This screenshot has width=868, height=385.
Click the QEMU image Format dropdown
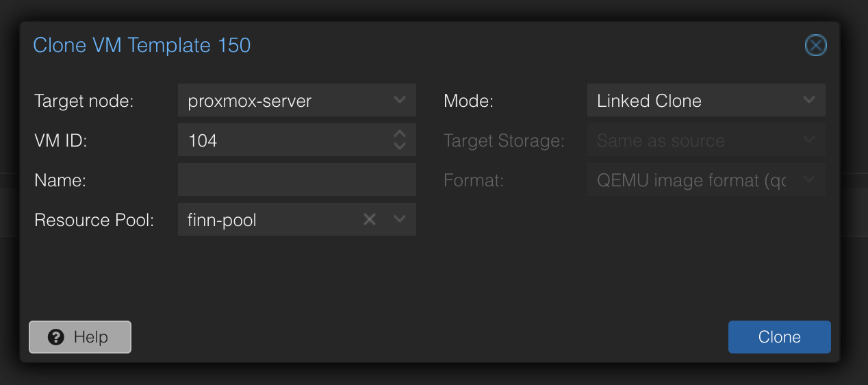706,180
